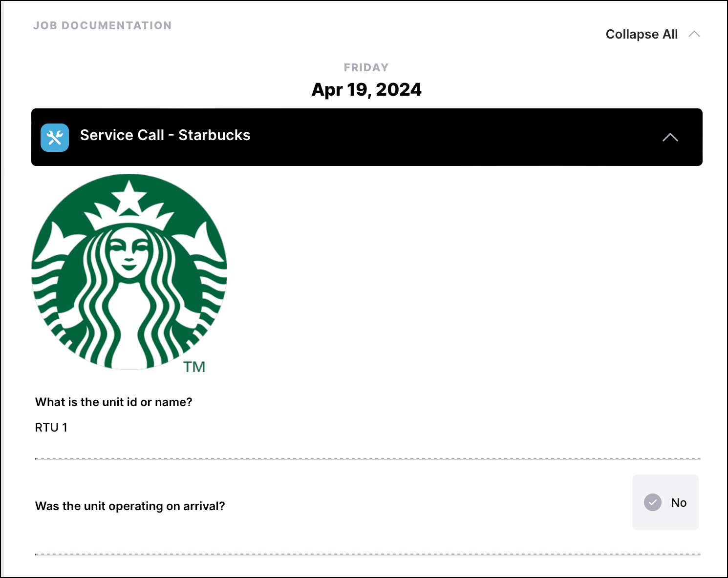Click the checkmark icon next to No
Viewport: 728px width, 578px height.
653,502
